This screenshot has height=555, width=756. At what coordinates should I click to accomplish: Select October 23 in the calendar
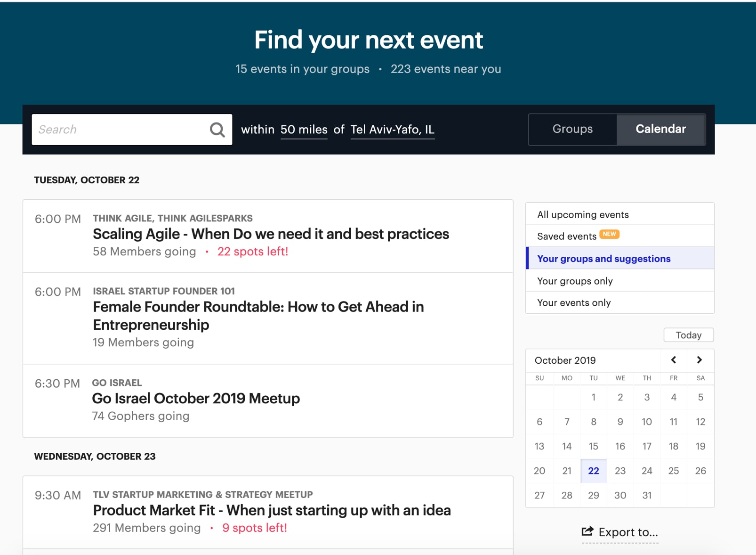(620, 471)
